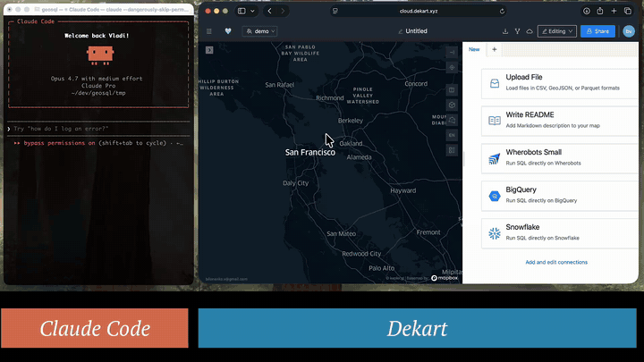Go back in Safari
The image size is (644, 362).
270,11
